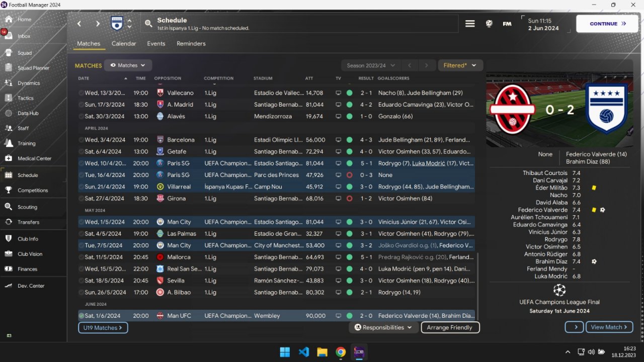Screen dimensions: 644x362
Task: Open the Medical Center icon
Action: [9, 158]
